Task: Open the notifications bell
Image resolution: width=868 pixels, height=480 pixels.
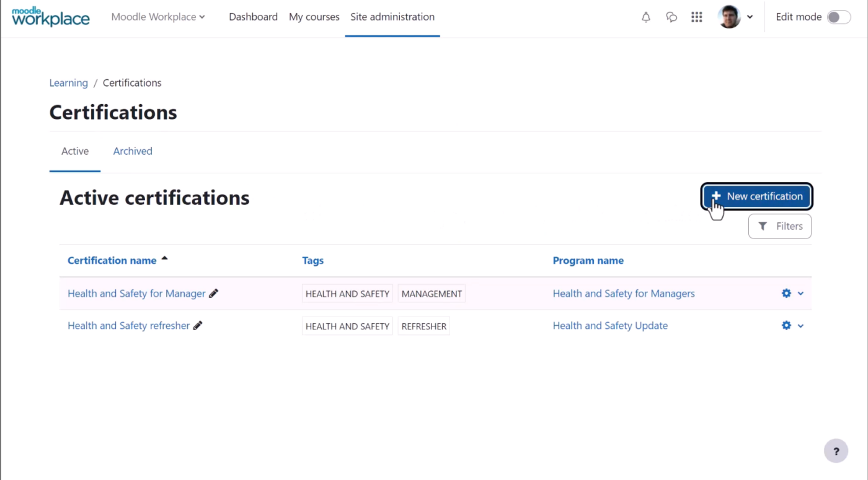Action: [645, 17]
